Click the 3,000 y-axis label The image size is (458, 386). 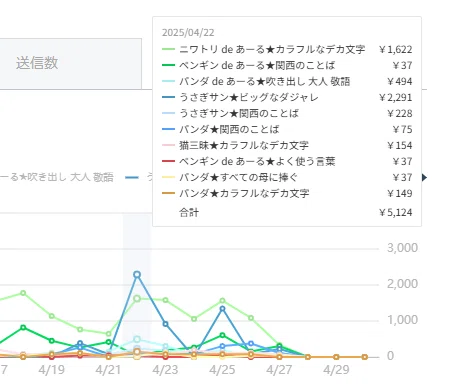click(402, 248)
